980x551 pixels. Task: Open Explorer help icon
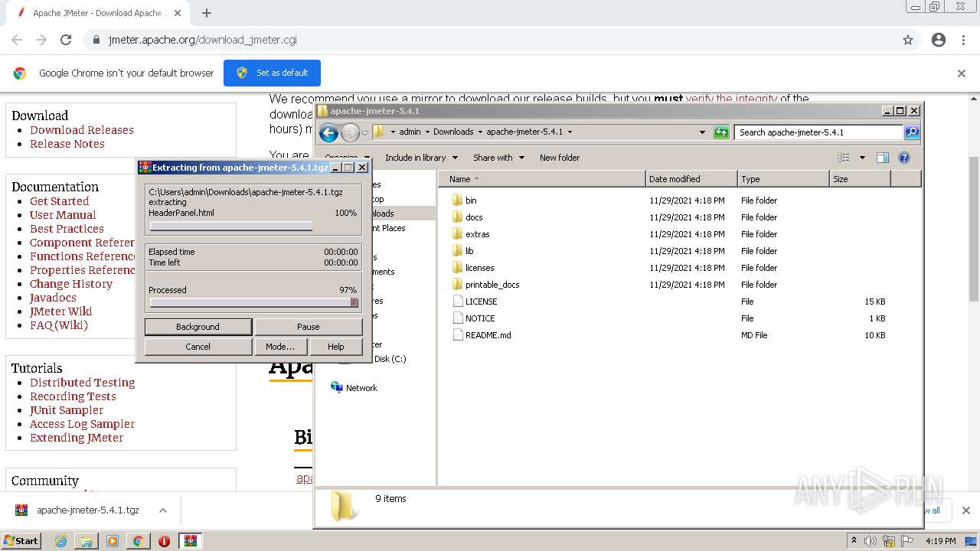[x=904, y=158]
